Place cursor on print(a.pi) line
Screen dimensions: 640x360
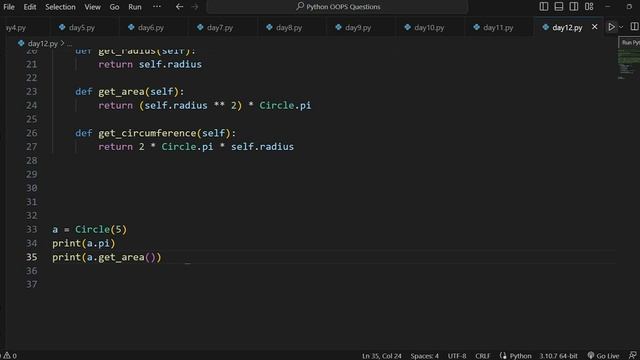tap(84, 243)
